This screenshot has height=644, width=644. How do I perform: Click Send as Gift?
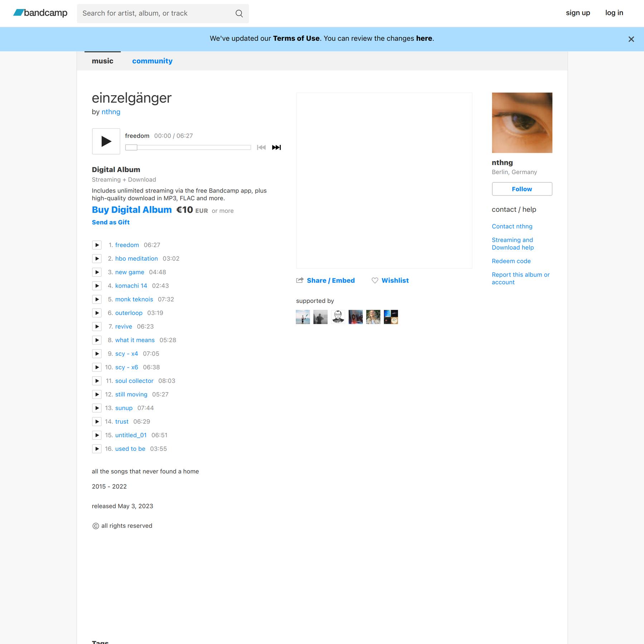(x=111, y=222)
